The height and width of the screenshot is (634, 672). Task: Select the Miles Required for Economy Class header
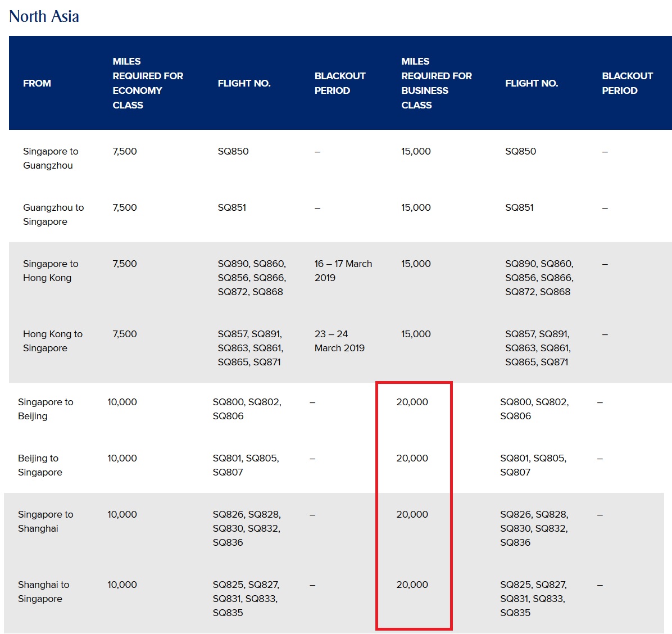[148, 83]
